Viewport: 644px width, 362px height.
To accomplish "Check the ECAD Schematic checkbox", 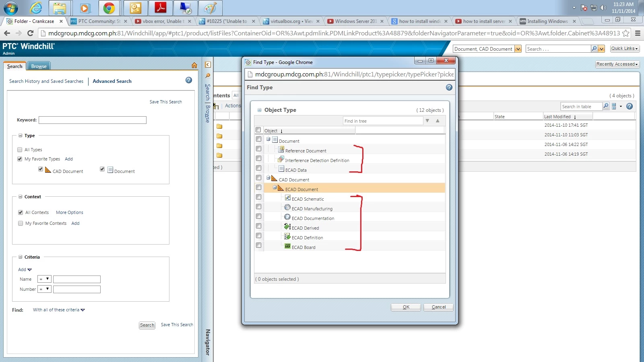I will (259, 197).
